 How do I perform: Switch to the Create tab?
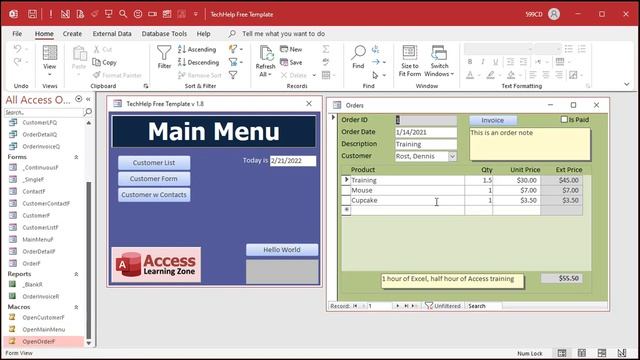[72, 34]
